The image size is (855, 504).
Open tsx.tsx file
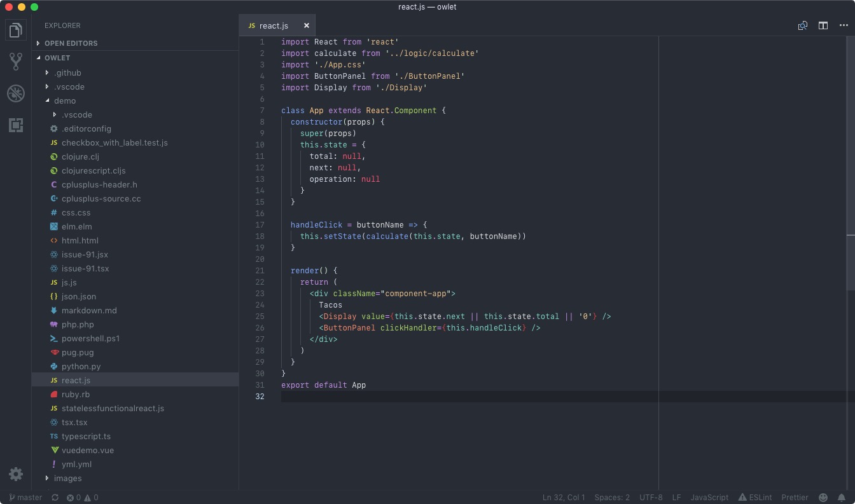click(135, 422)
